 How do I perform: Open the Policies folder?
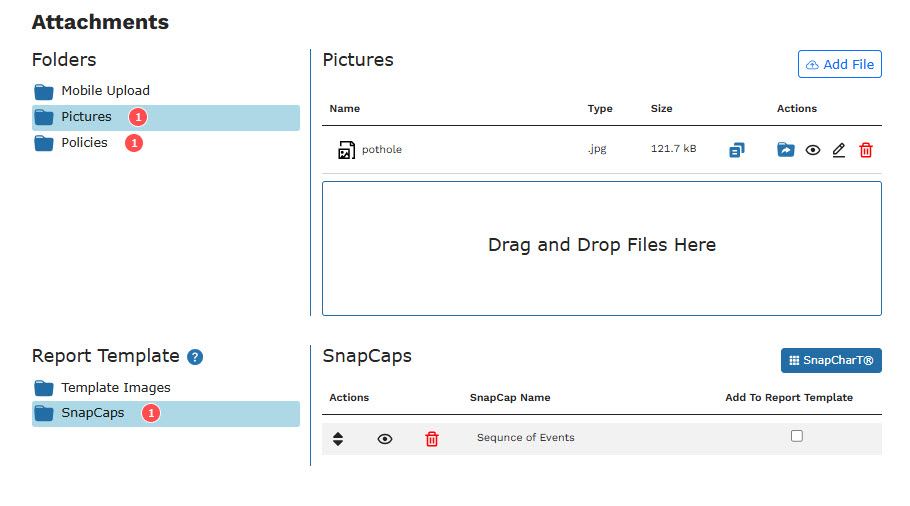click(84, 143)
